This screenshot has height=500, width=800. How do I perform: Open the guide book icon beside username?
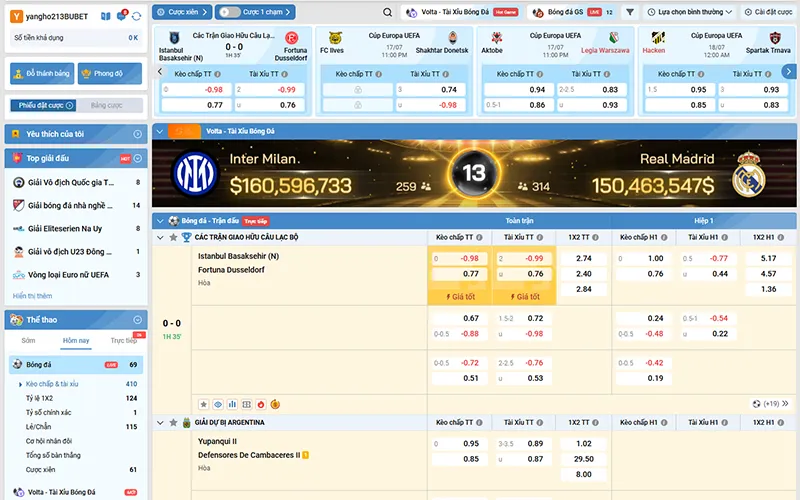106,16
